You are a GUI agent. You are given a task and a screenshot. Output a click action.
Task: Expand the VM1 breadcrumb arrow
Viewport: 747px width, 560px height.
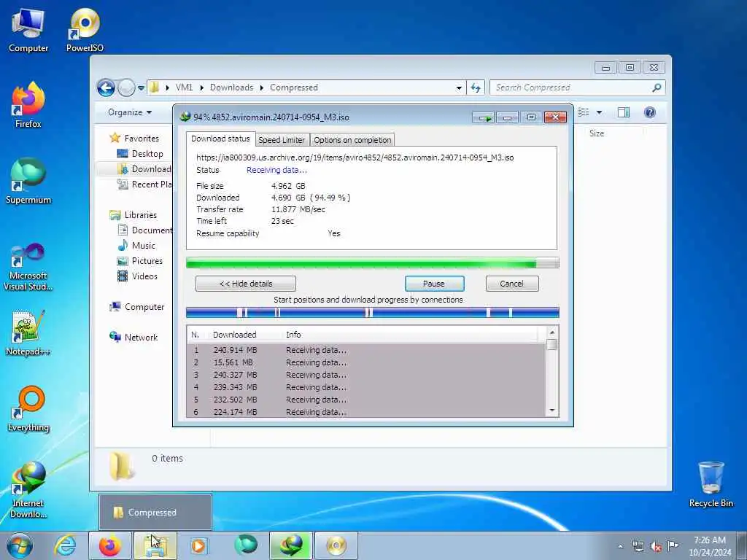point(201,87)
